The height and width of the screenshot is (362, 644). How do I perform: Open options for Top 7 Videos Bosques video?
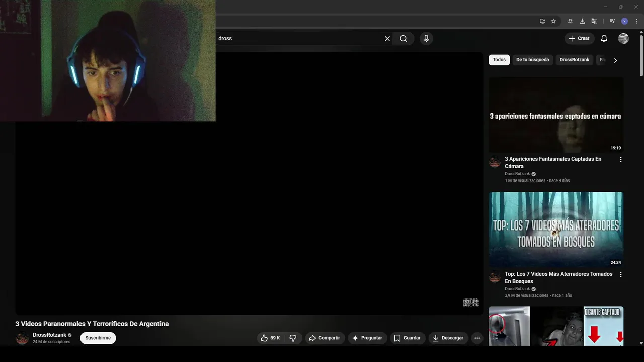(620, 274)
